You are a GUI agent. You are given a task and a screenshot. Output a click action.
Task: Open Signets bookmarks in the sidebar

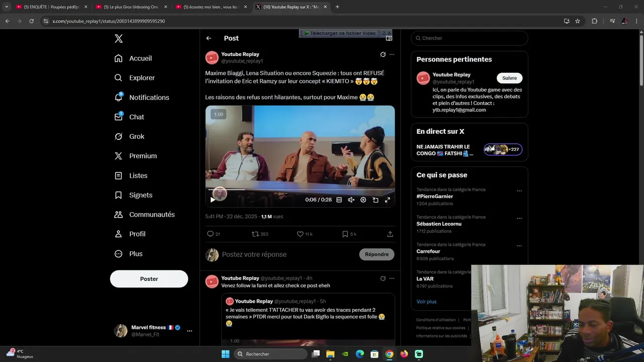pos(133,195)
